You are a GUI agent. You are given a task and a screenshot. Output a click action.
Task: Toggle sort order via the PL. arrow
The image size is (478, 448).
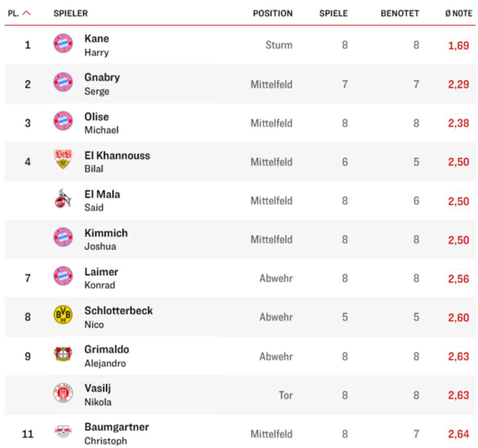[27, 13]
